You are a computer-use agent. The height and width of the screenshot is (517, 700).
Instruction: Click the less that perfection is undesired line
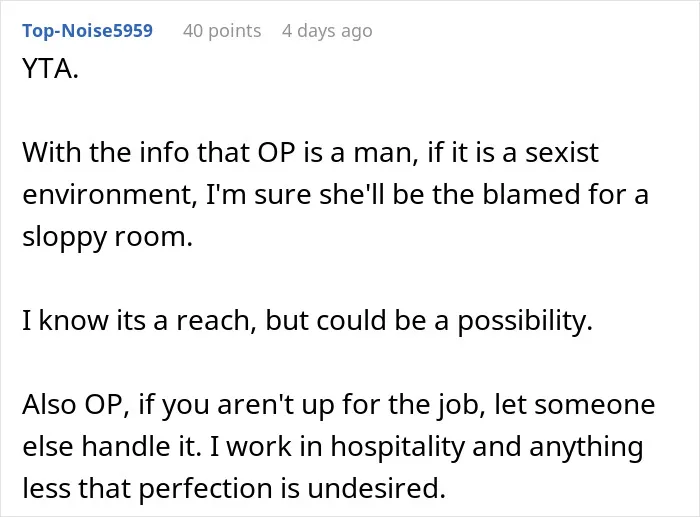(x=234, y=488)
